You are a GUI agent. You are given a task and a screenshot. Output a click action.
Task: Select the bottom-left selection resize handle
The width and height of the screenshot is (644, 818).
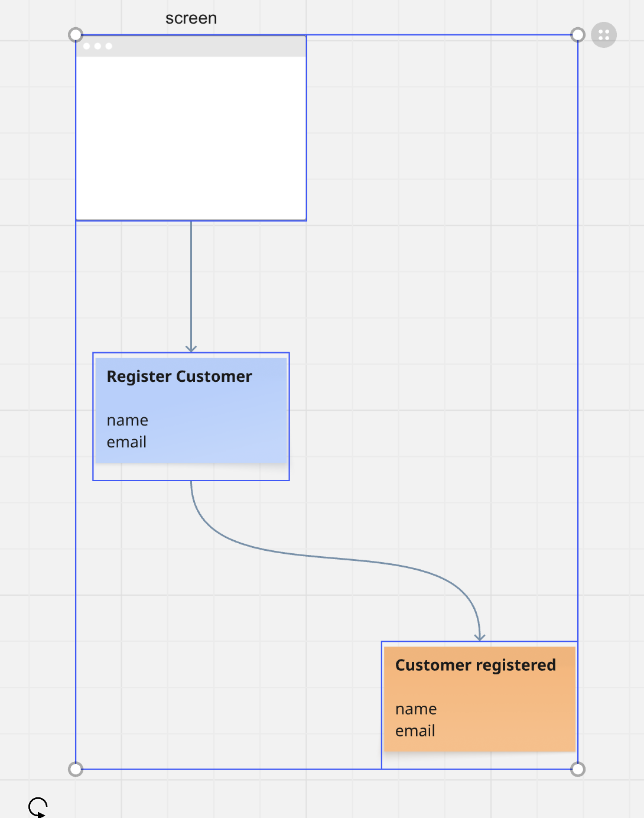pyautogui.click(x=76, y=769)
